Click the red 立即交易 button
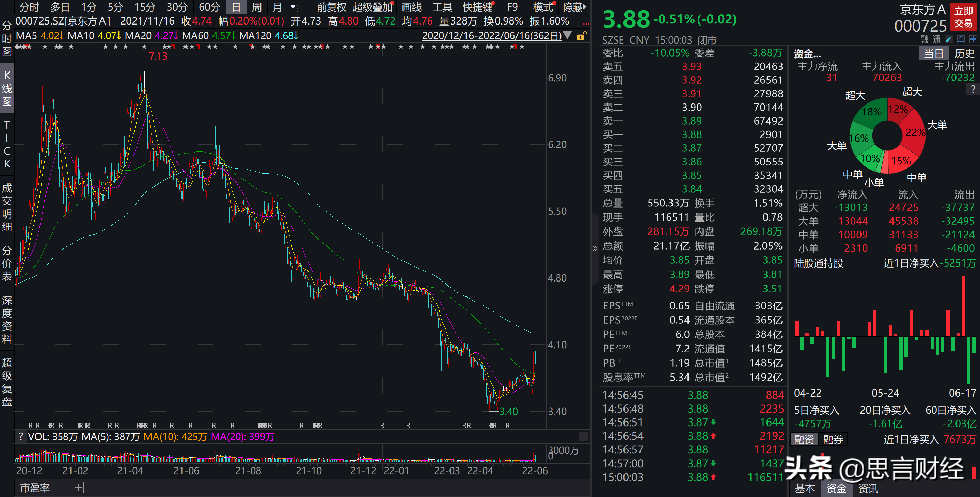Viewport: 980px width, 497px height. [x=963, y=17]
